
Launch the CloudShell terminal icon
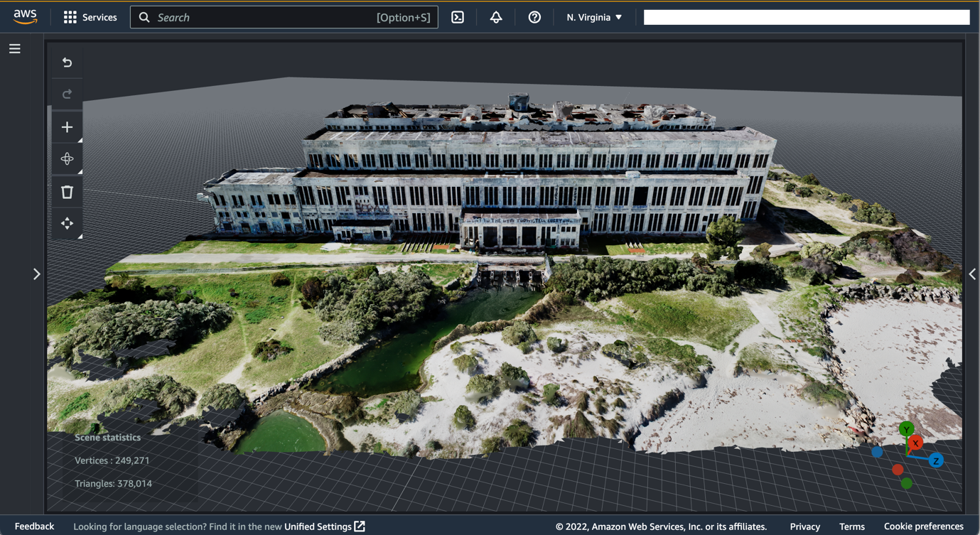click(458, 17)
